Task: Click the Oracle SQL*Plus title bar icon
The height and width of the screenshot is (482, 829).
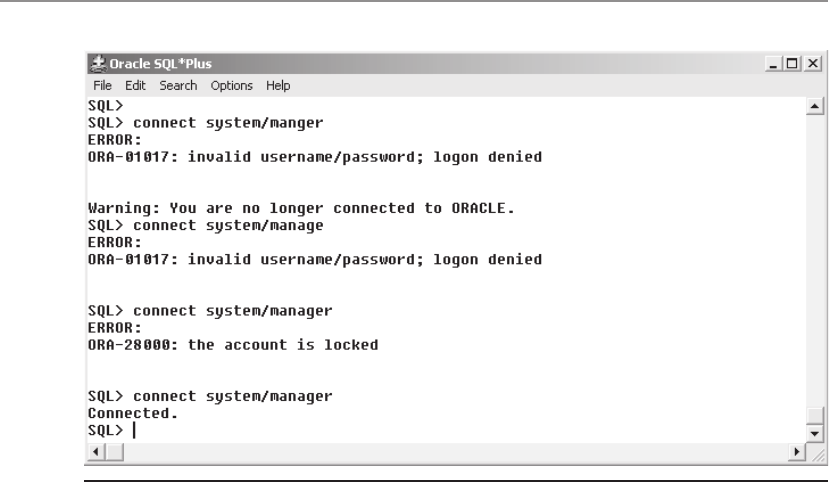Action: point(98,64)
